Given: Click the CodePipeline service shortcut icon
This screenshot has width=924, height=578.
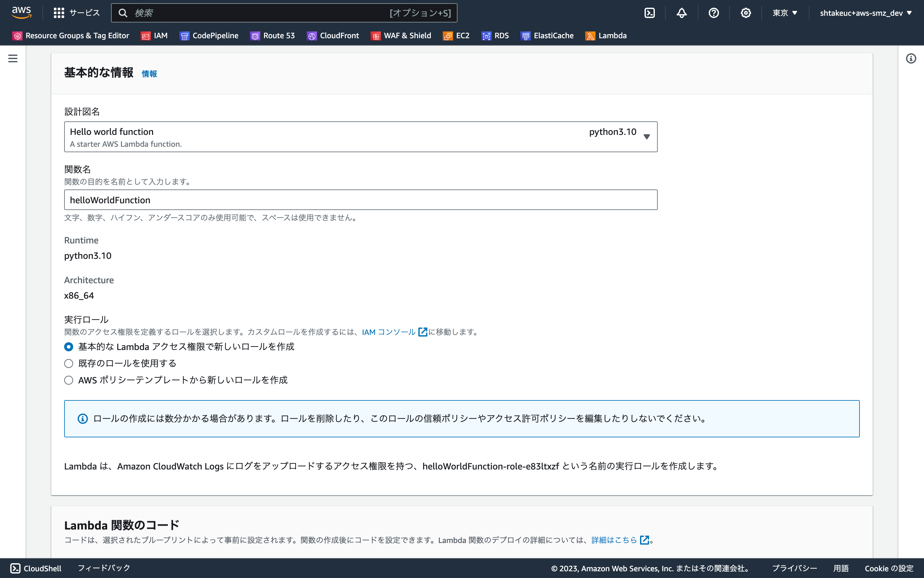Looking at the screenshot, I should tap(184, 36).
